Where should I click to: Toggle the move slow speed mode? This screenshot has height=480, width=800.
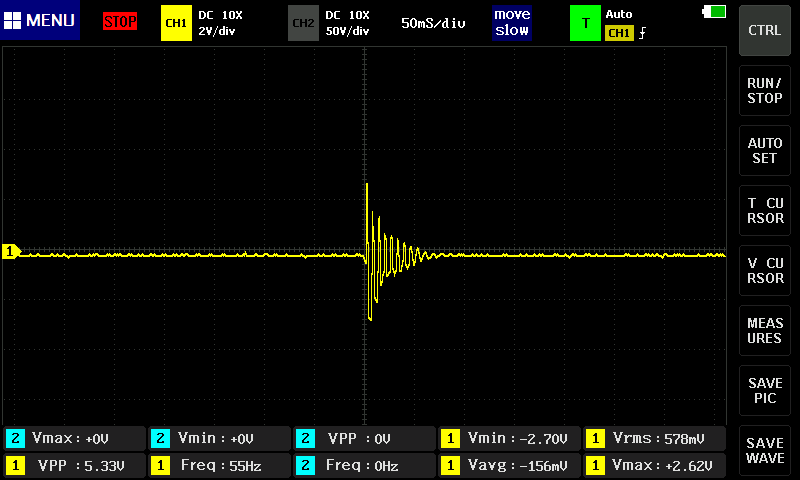(x=512, y=22)
